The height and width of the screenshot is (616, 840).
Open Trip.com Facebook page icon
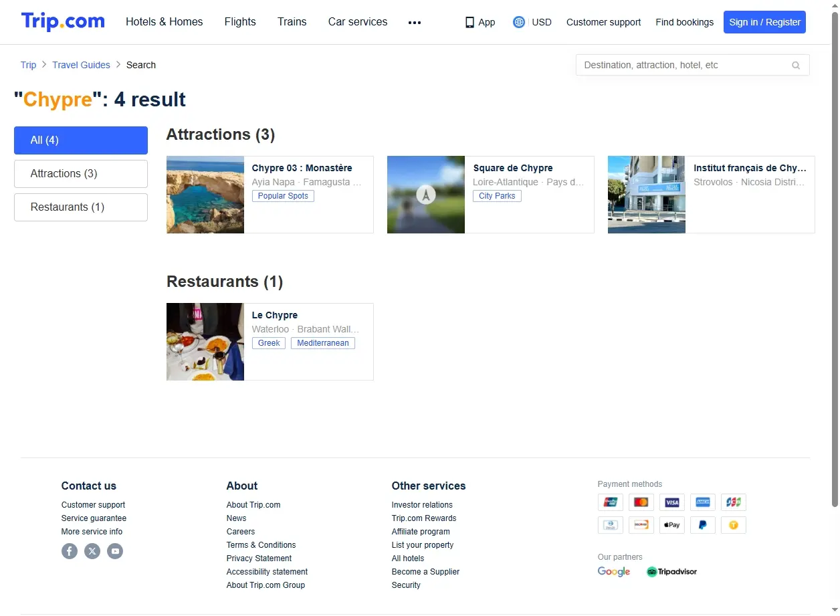[70, 551]
